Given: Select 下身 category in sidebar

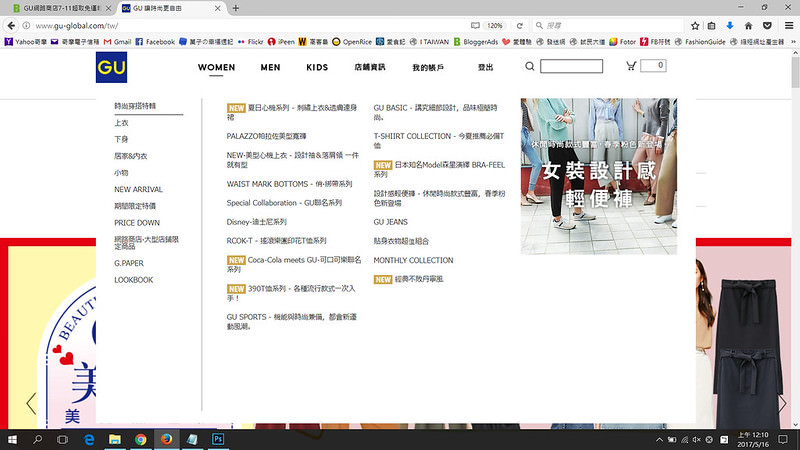Looking at the screenshot, I should pyautogui.click(x=121, y=139).
